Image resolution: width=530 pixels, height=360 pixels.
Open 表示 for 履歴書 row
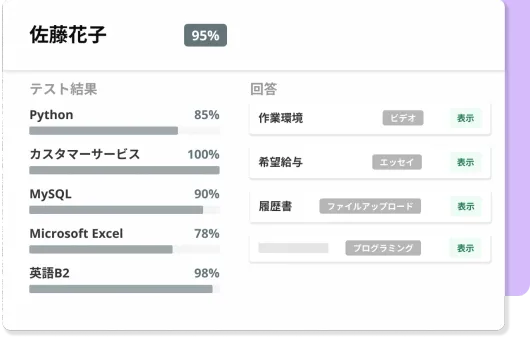[x=465, y=206]
